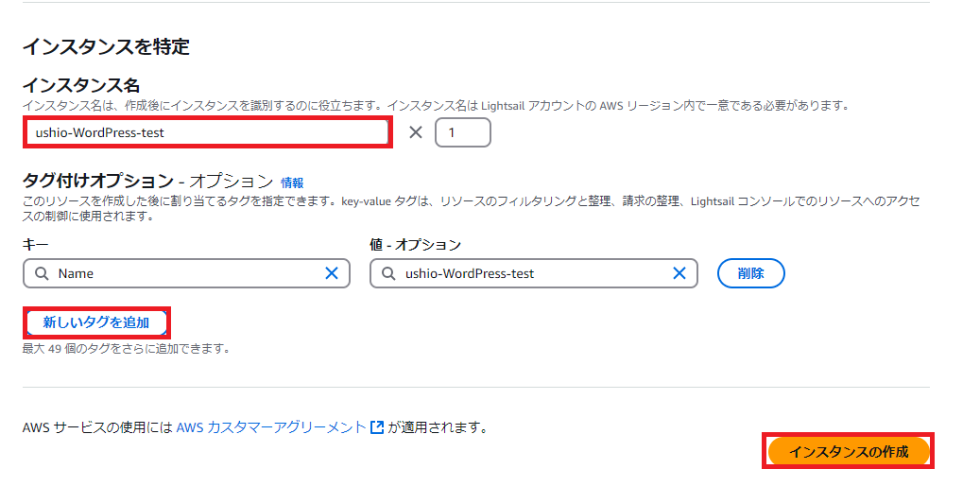Click the 新しいタグを追加 button

pyautogui.click(x=96, y=322)
